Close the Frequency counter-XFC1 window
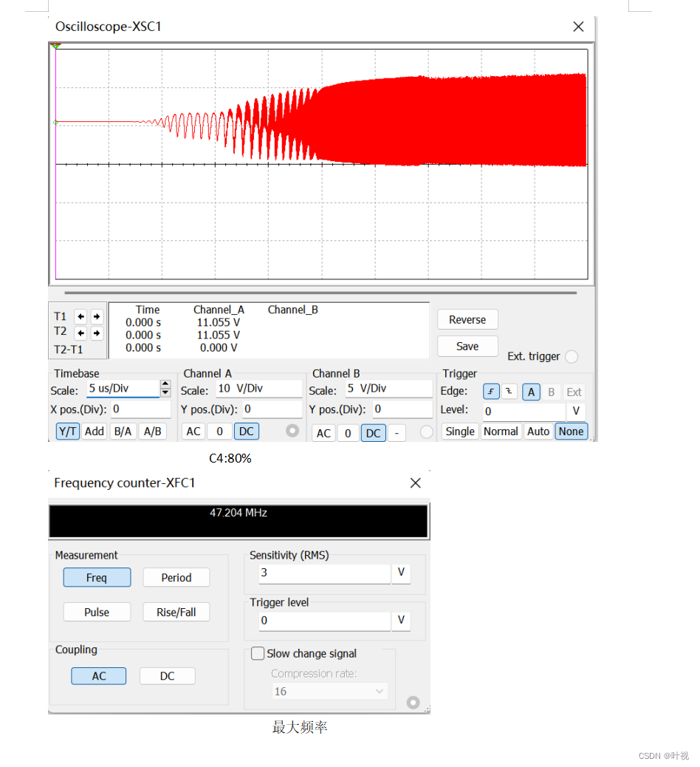The height and width of the screenshot is (767, 700). tap(415, 483)
